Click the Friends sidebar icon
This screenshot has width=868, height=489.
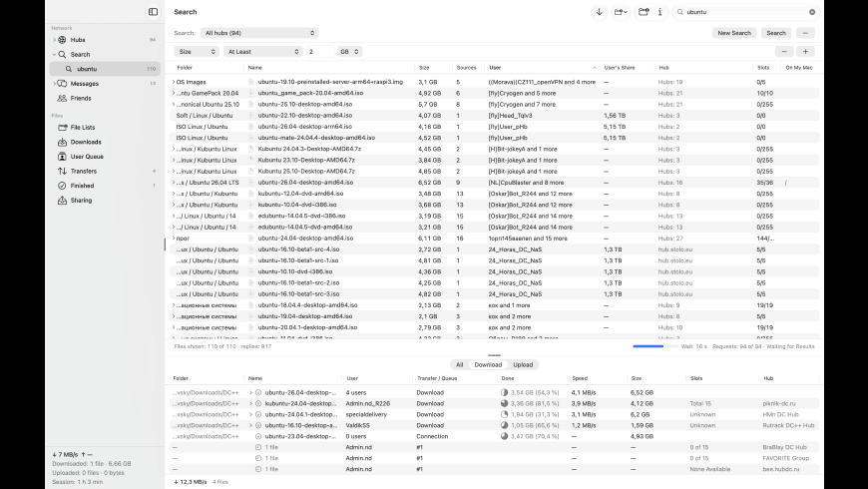[x=62, y=98]
